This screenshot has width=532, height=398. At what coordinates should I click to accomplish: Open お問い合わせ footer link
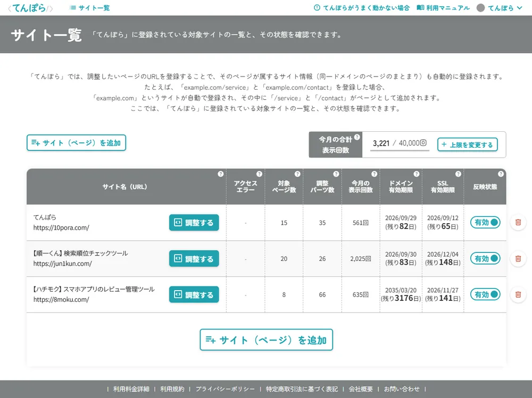(x=402, y=389)
